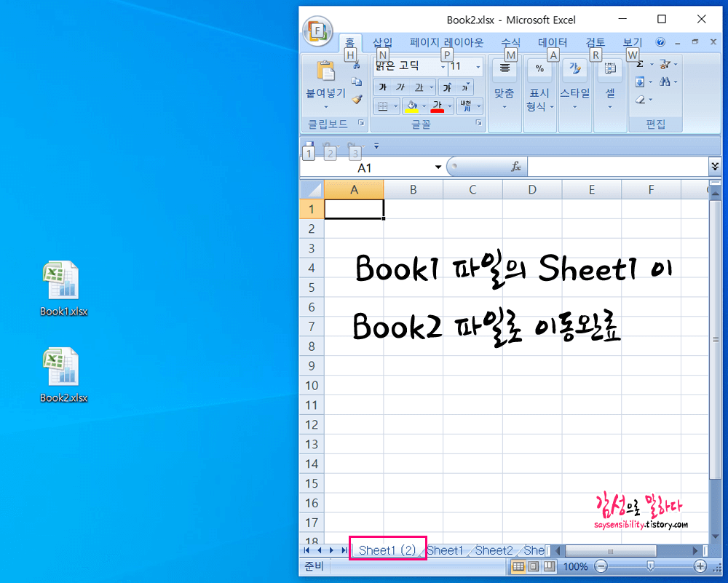Switch to Page Layout view in status bar
The image size is (728, 583).
click(534, 566)
